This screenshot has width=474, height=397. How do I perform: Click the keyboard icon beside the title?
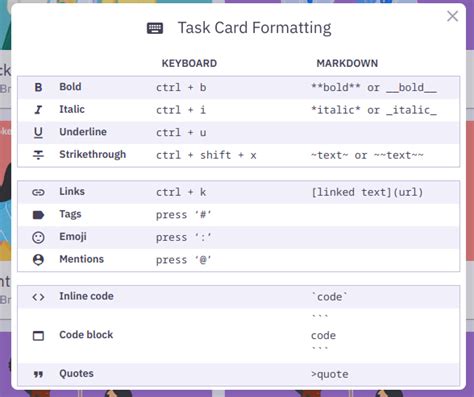[155, 28]
